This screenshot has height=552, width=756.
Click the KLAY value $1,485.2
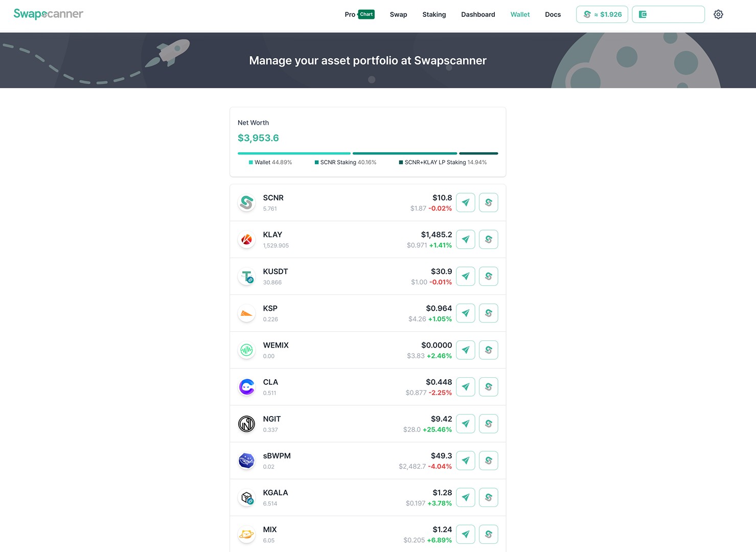[437, 235]
